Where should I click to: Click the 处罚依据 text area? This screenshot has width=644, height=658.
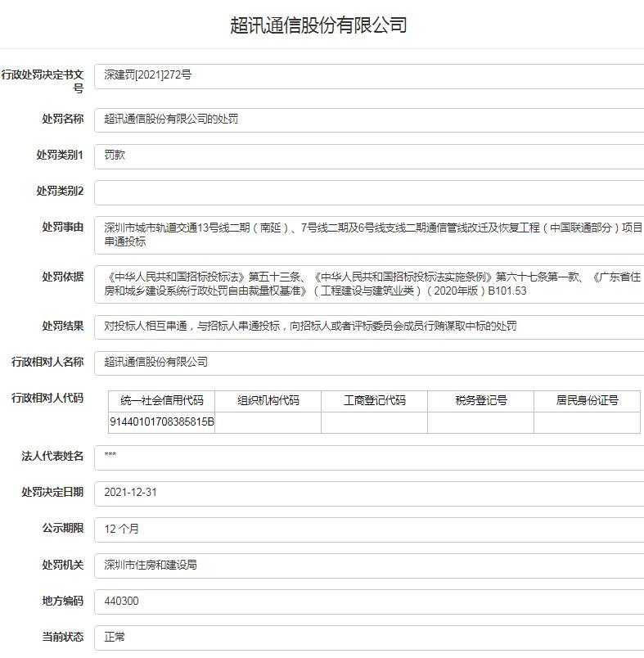369,285
